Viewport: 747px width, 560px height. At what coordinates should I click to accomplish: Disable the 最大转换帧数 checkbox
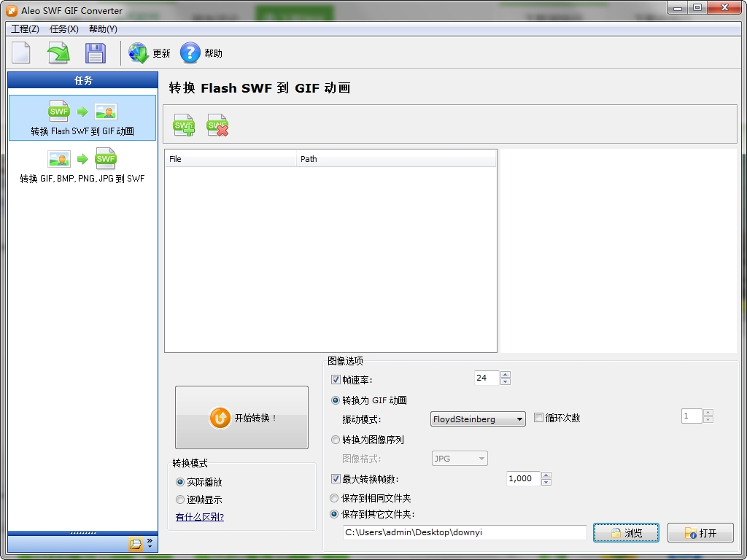pyautogui.click(x=334, y=479)
